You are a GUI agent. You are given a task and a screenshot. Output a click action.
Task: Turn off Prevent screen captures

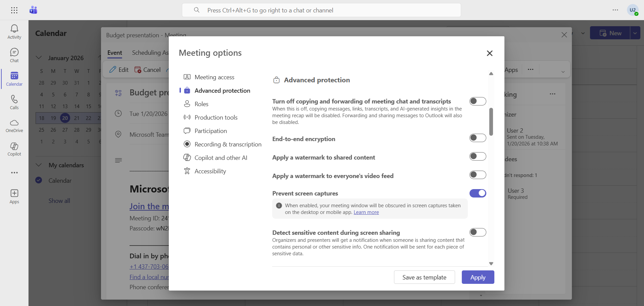tap(478, 193)
